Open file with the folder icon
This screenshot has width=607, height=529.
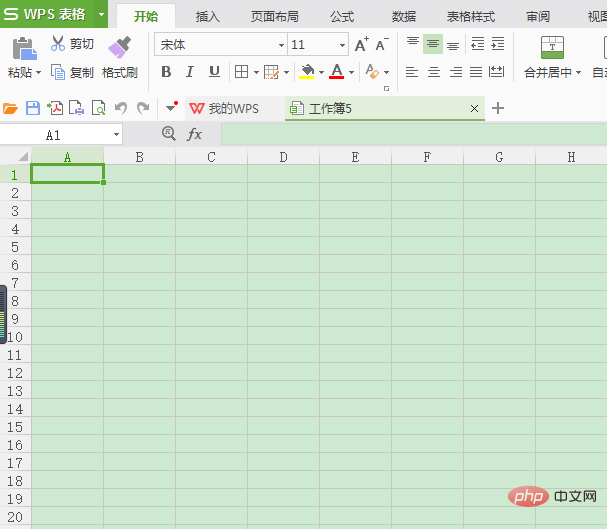[x=10, y=108]
